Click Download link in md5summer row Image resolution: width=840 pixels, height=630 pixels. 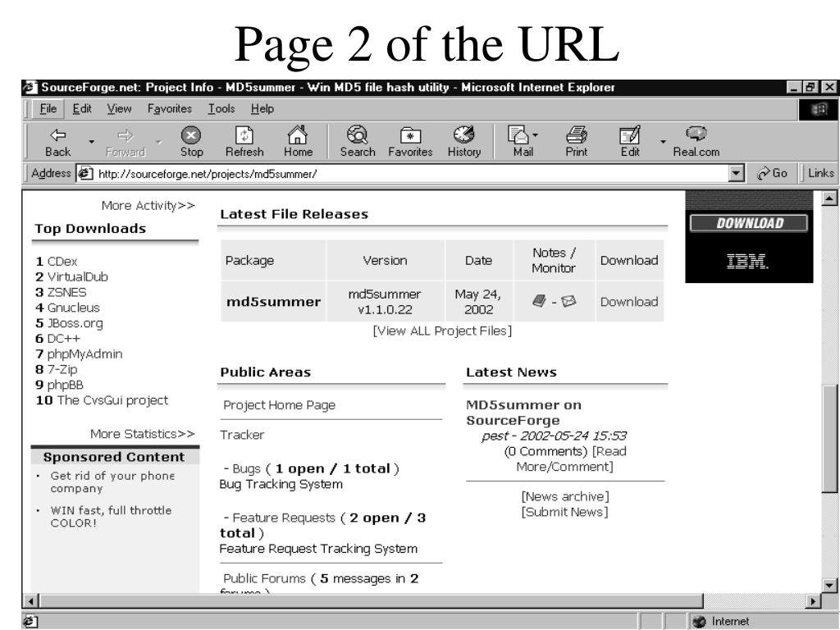629,302
